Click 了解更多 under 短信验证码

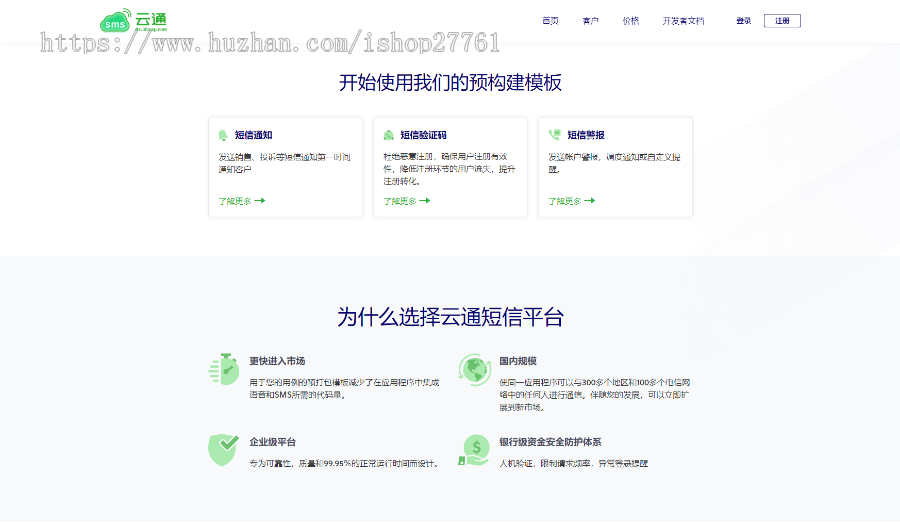(400, 201)
